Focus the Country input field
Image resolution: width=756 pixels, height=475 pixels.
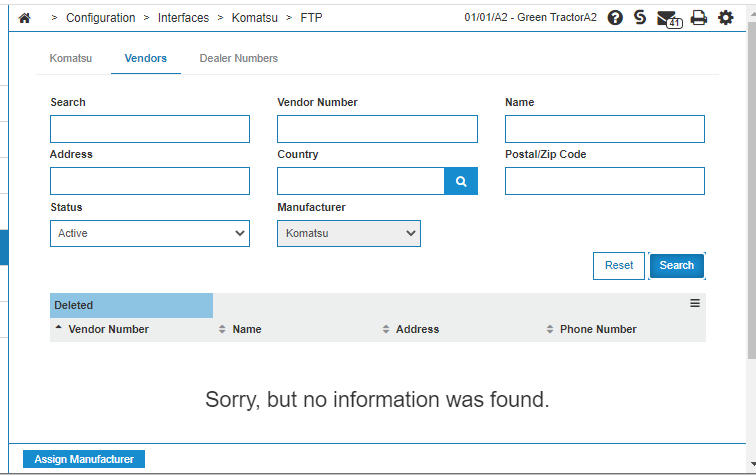[361, 181]
